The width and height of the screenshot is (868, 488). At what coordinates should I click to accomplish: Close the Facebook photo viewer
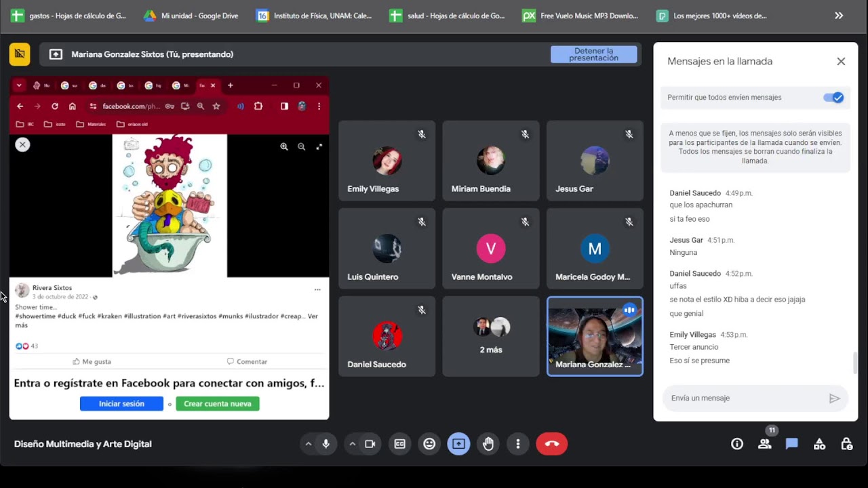point(22,144)
